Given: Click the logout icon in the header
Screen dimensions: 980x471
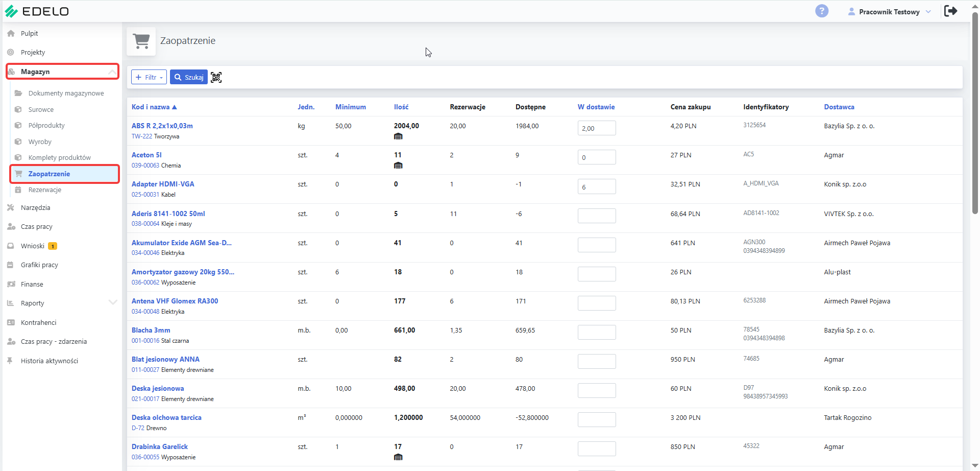Looking at the screenshot, I should (x=951, y=11).
